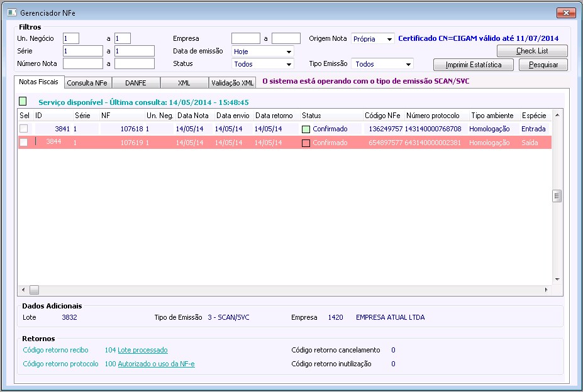Image resolution: width=583 pixels, height=392 pixels.
Task: Click the green service available status indicator
Action: tap(23, 101)
